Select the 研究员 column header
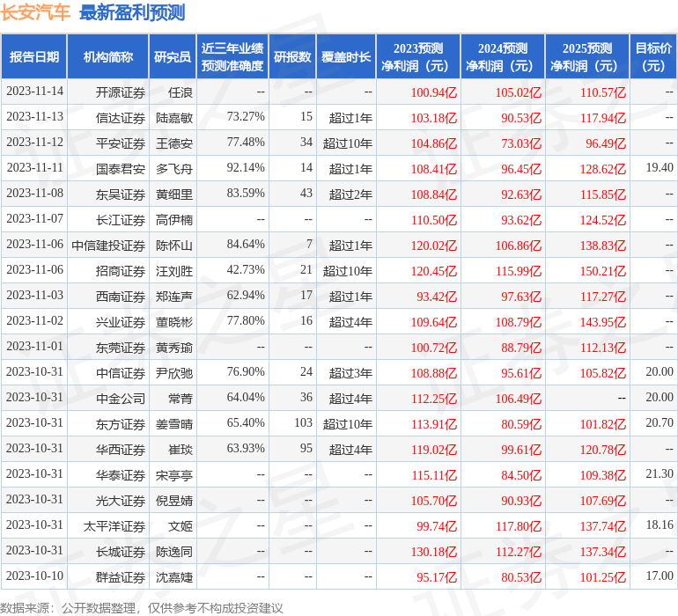This screenshot has width=678, height=616. (173, 56)
